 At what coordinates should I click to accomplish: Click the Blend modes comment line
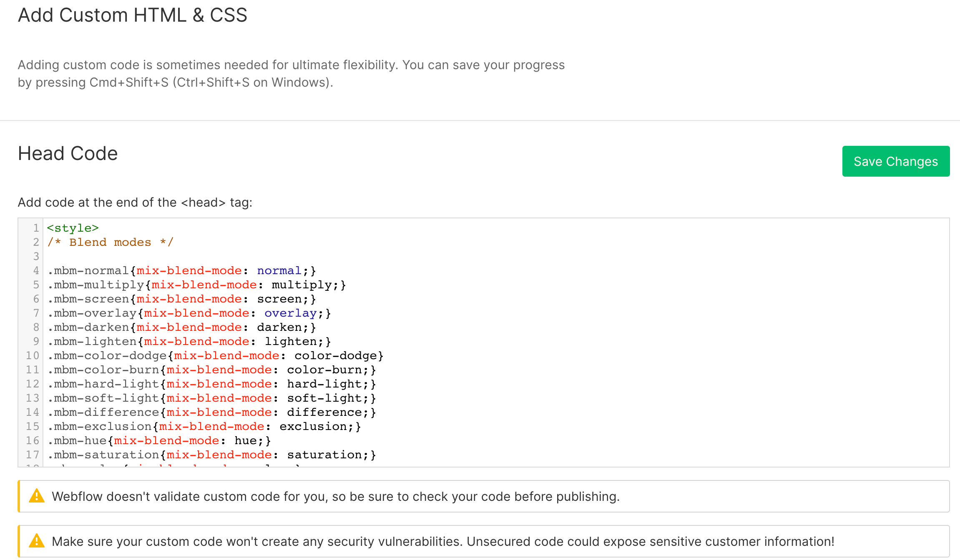(x=110, y=242)
